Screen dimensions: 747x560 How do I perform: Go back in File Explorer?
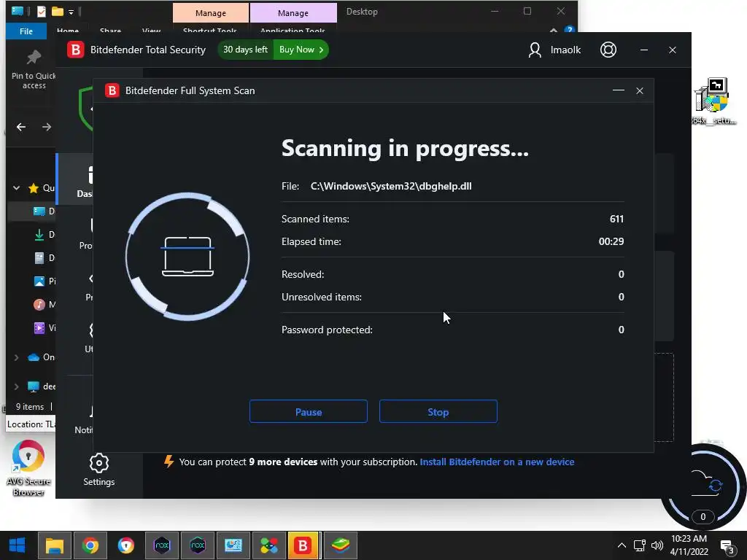21,127
